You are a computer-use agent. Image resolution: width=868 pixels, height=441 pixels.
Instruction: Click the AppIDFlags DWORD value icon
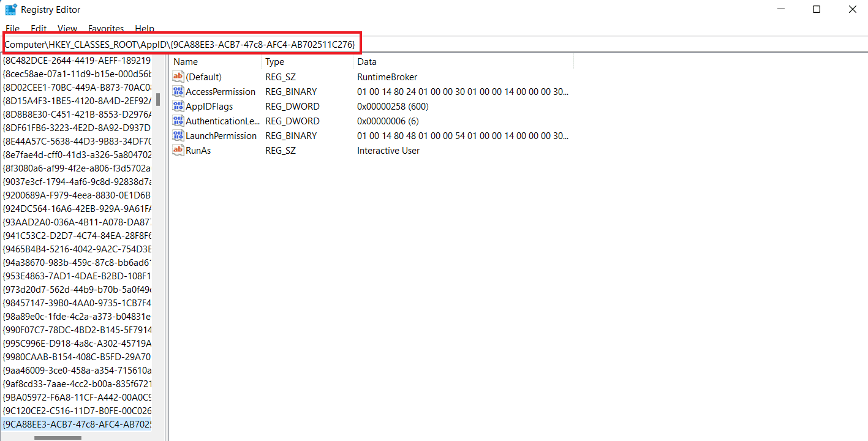point(178,106)
